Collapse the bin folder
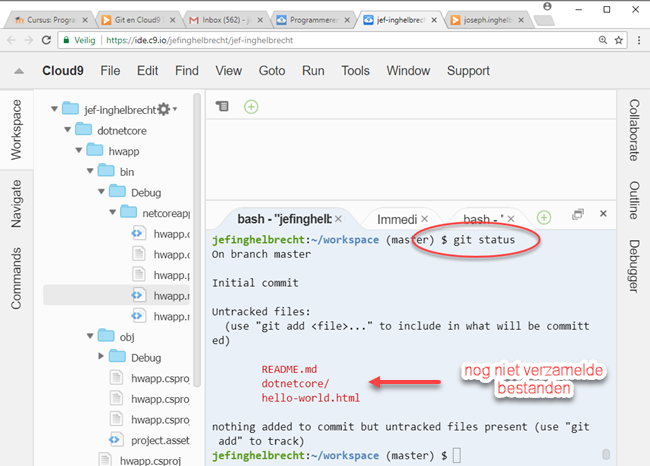Screen dimensions: 650x466 tap(90, 171)
